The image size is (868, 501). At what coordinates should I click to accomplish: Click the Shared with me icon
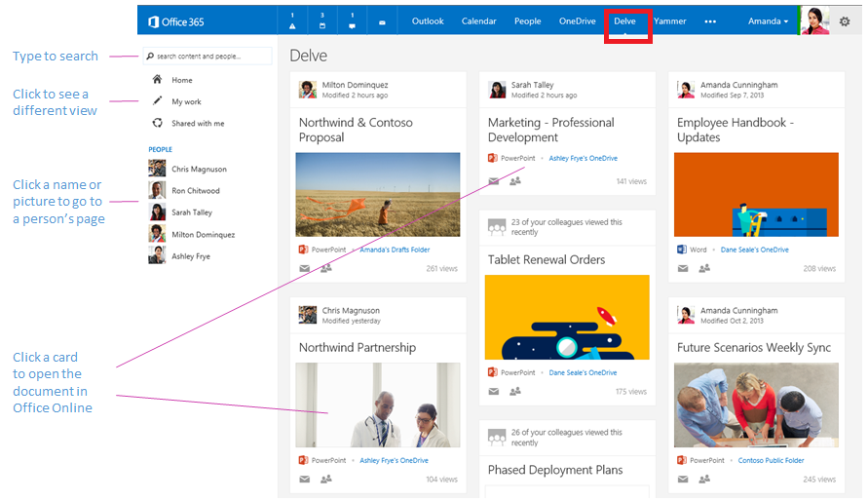pos(157,124)
